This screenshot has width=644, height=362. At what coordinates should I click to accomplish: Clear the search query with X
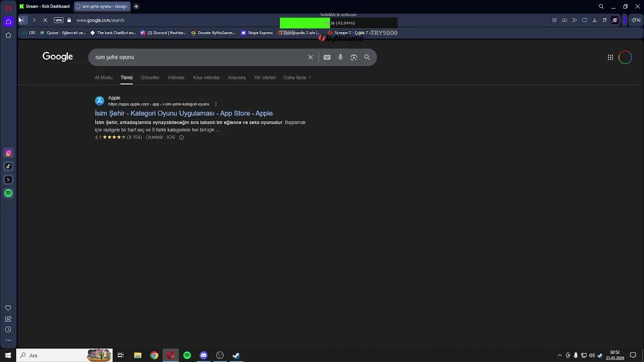310,57
